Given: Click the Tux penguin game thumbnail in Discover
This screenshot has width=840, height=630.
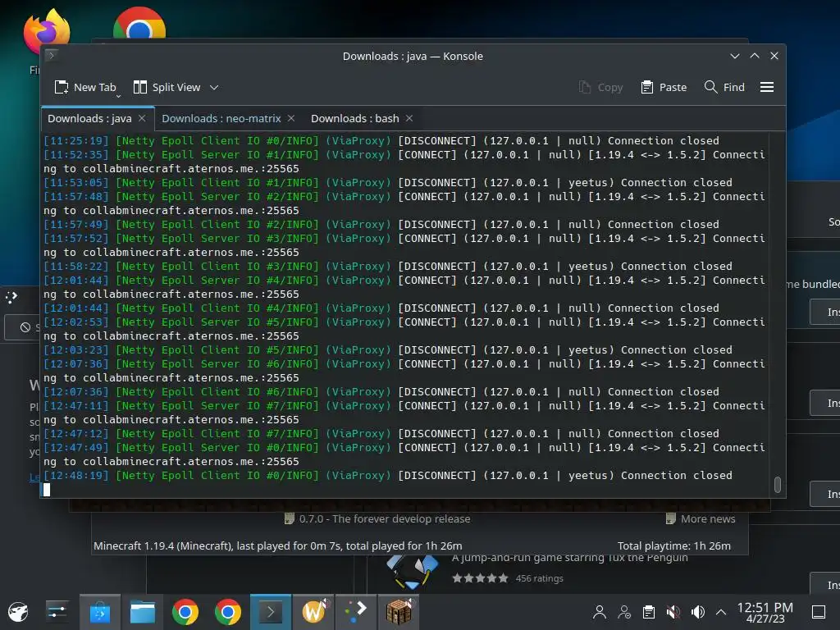Looking at the screenshot, I should [x=412, y=572].
